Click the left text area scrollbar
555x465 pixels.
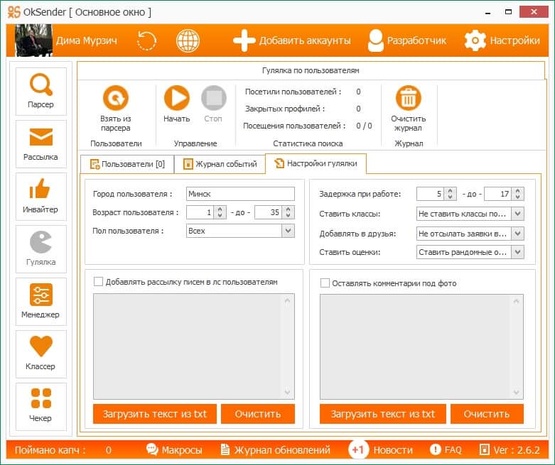(287, 346)
